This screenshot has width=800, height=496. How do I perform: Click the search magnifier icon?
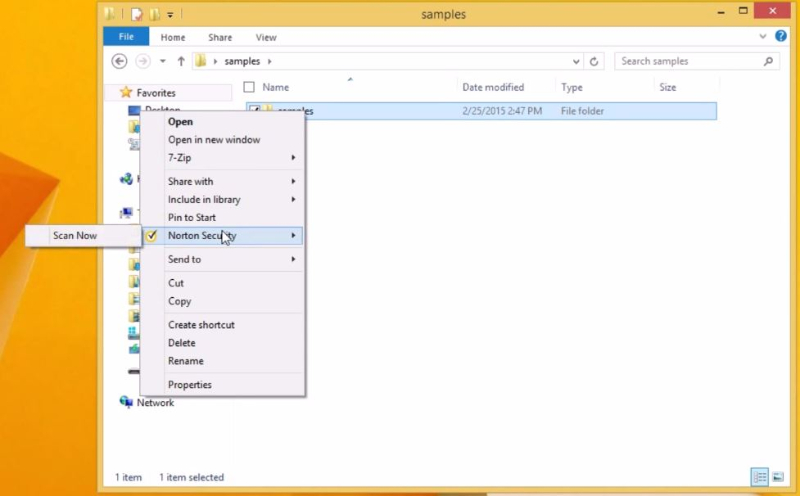tap(768, 61)
